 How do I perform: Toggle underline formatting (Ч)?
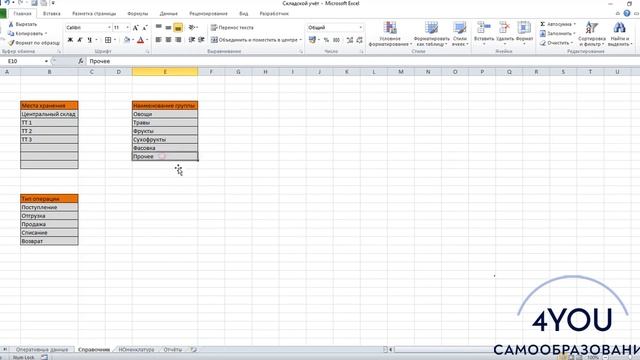click(89, 40)
